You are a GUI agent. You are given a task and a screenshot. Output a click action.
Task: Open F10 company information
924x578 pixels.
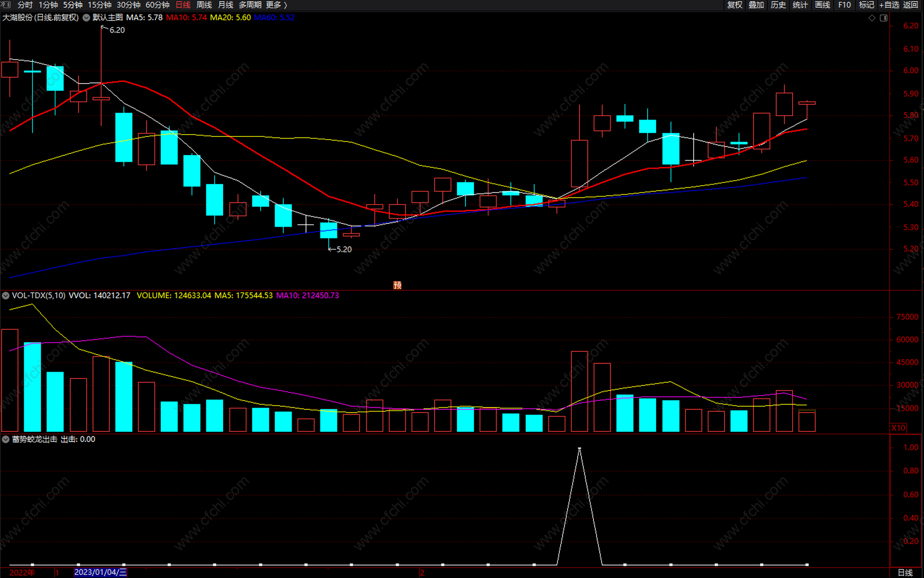click(844, 5)
